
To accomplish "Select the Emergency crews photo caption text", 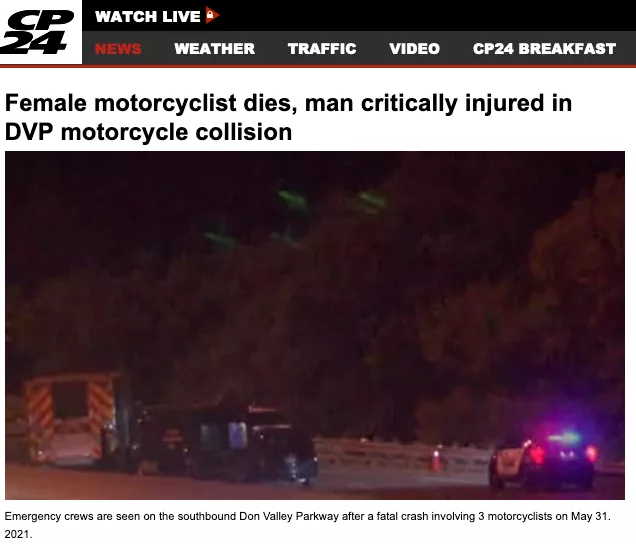I will (307, 525).
